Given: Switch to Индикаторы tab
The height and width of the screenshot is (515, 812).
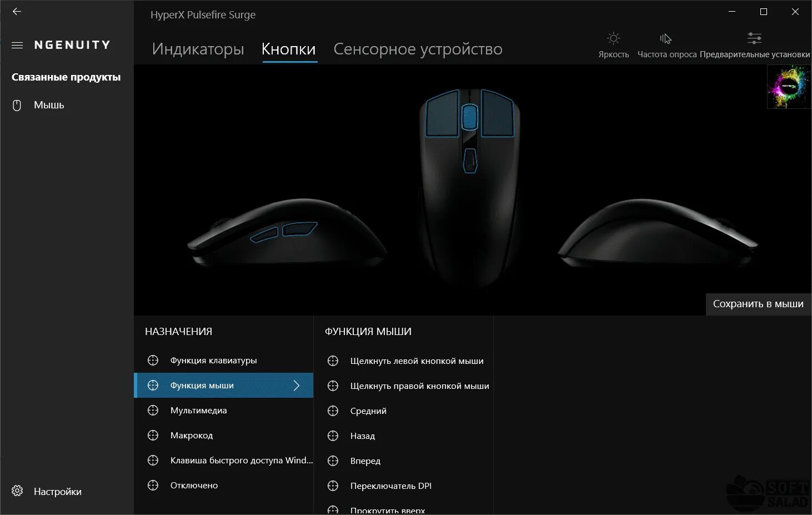Looking at the screenshot, I should click(x=198, y=49).
